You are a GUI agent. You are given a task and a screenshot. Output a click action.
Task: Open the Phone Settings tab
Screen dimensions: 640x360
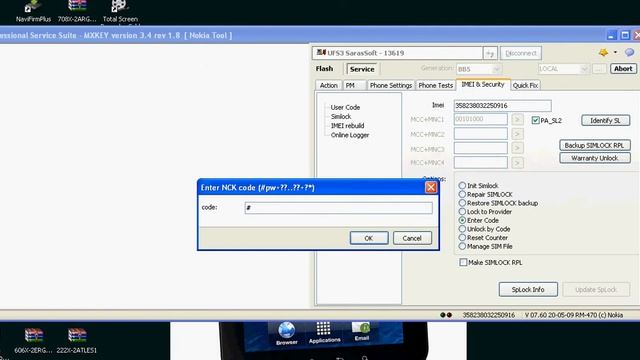coord(391,85)
